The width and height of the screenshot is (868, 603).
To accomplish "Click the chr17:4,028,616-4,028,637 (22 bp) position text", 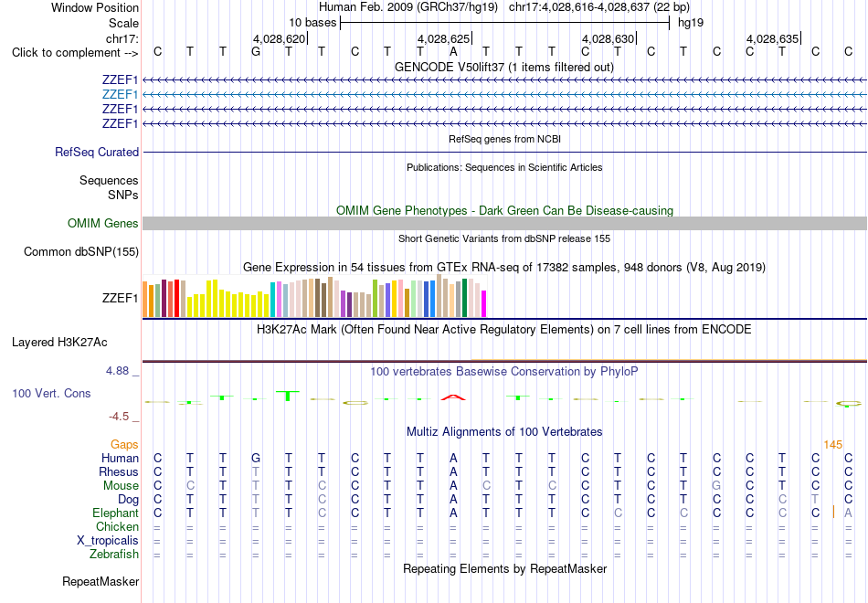I will pyautogui.click(x=599, y=7).
